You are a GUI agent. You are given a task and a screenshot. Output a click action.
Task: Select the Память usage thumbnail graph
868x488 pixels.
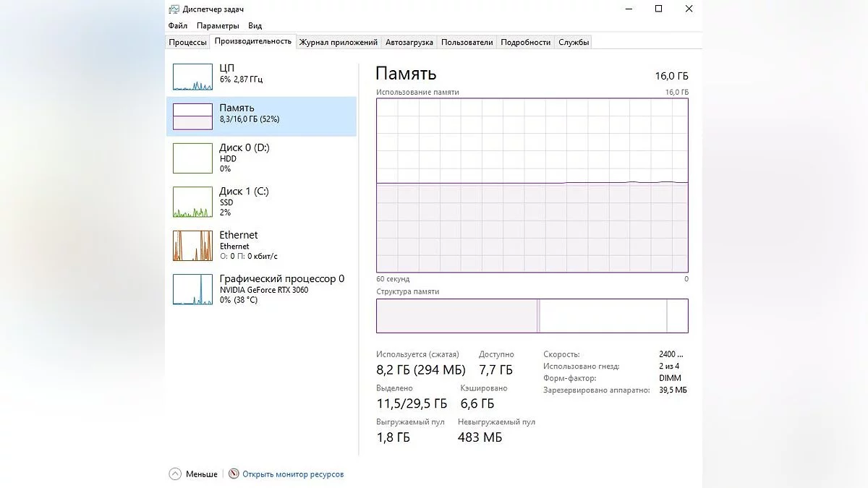tap(192, 116)
